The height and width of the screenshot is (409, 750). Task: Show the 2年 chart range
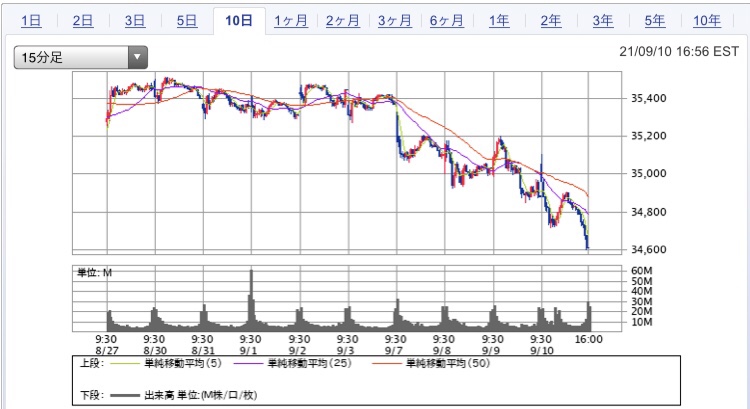pos(551,21)
